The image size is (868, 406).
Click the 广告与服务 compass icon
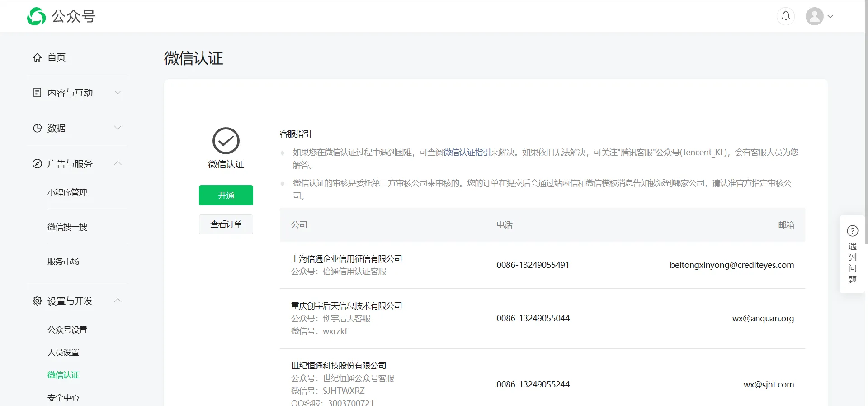pos(37,164)
